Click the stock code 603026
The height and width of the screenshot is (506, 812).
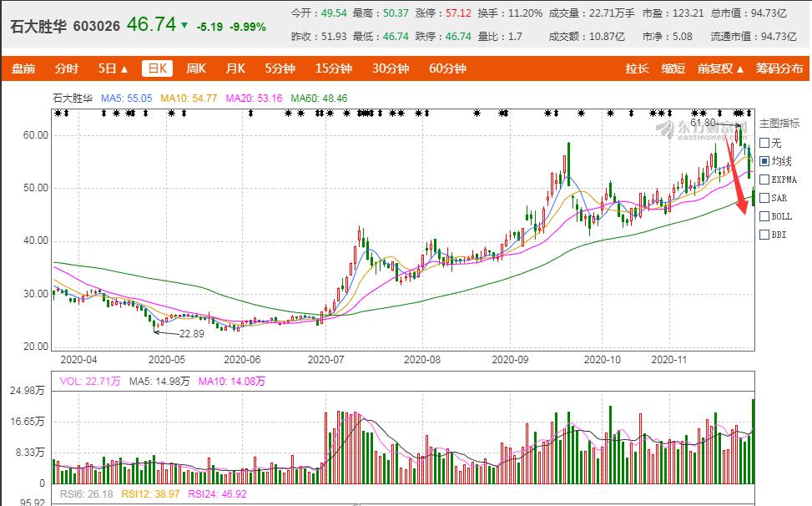(96, 26)
